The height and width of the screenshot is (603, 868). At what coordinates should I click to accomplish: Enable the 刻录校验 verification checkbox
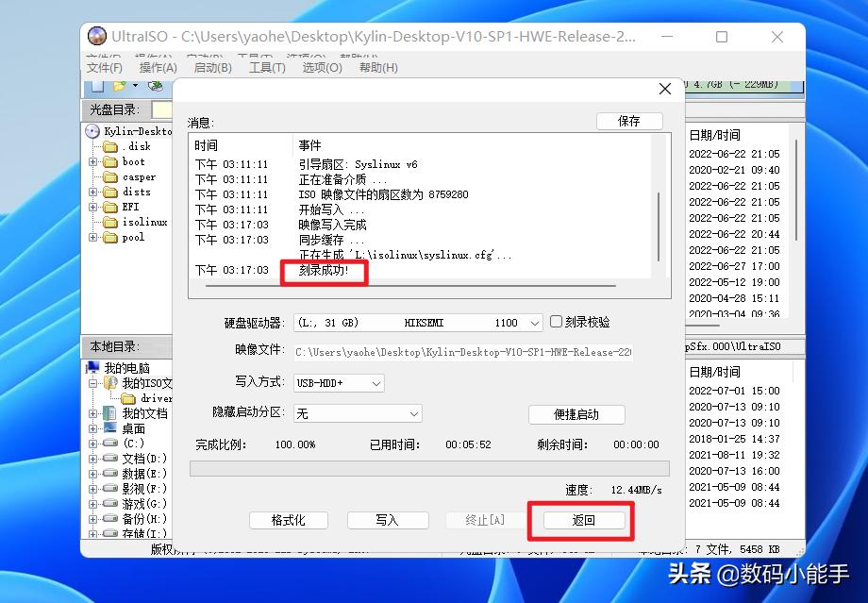tap(556, 323)
